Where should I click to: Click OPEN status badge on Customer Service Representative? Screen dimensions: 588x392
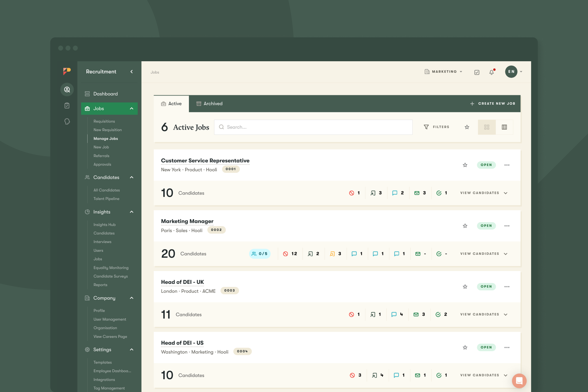pos(486,165)
